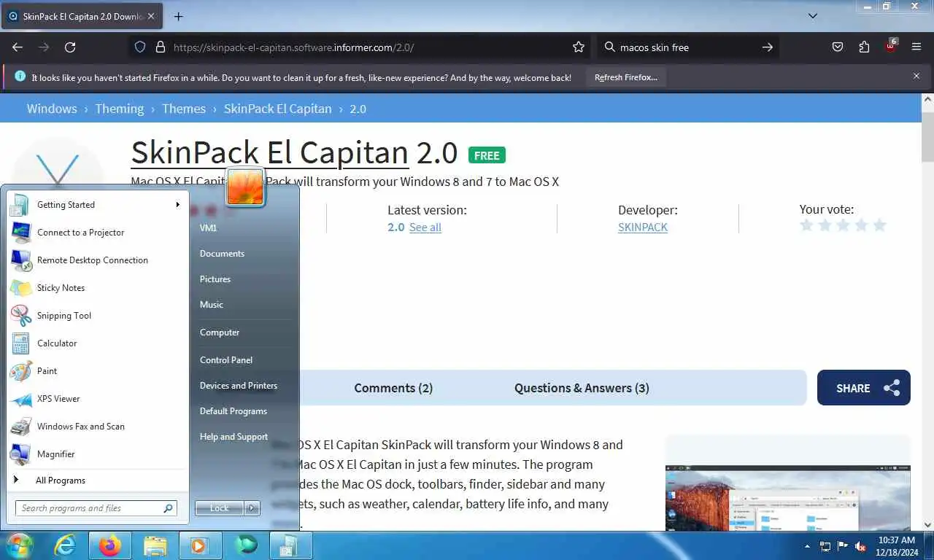Click the SHARE button
This screenshot has width=934, height=560.
pos(864,388)
